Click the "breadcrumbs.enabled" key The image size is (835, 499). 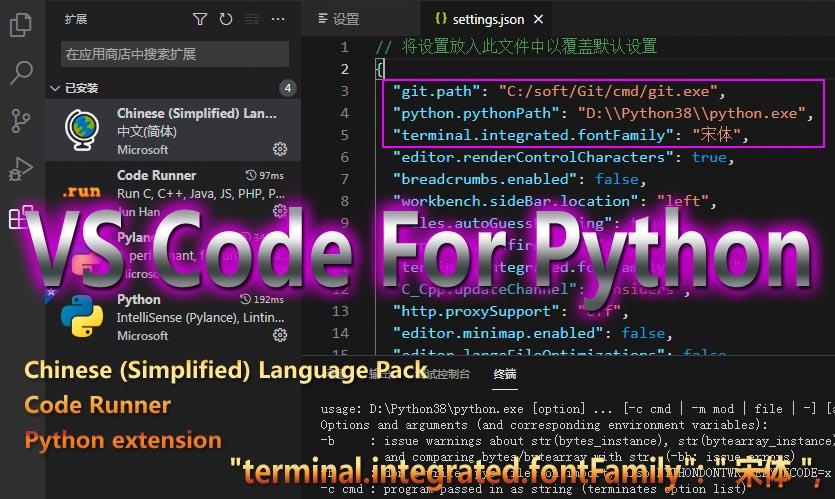[485, 179]
